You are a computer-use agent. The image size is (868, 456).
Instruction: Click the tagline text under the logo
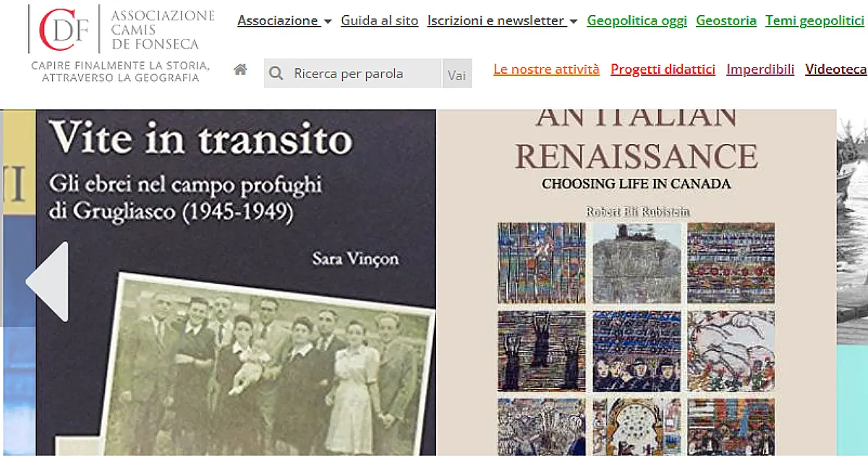coord(120,72)
